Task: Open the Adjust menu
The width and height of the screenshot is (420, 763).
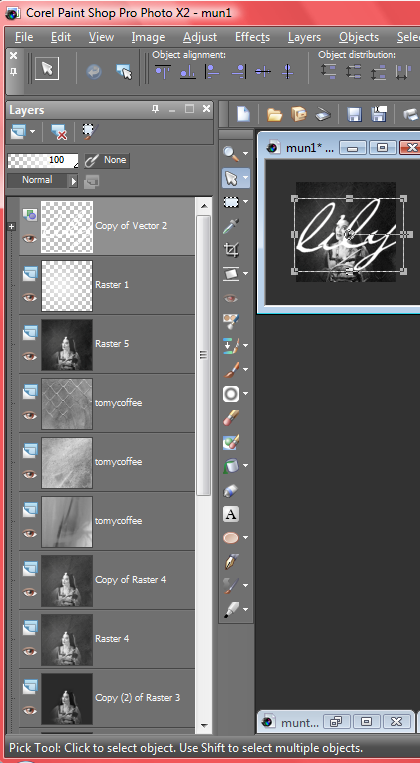Action: tap(200, 37)
